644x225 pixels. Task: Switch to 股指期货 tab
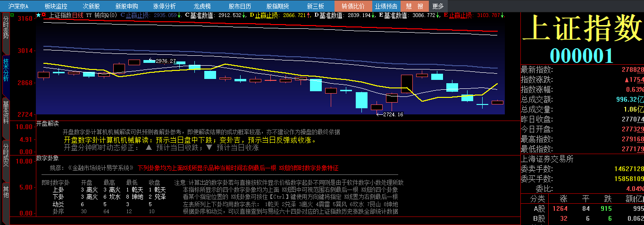[277, 6]
